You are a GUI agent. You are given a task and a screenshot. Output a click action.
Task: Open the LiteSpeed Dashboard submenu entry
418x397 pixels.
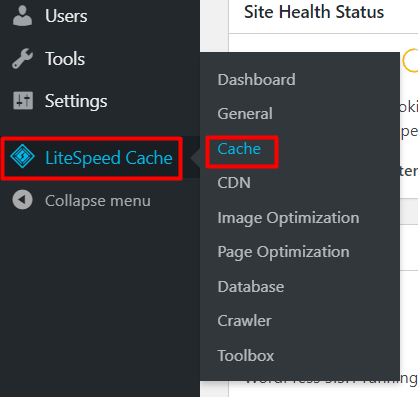256,80
